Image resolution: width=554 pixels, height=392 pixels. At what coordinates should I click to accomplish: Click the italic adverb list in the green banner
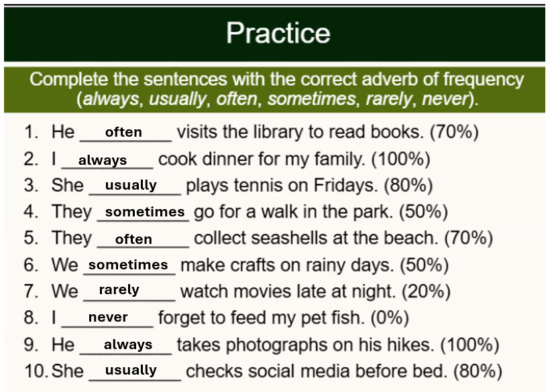(x=276, y=100)
